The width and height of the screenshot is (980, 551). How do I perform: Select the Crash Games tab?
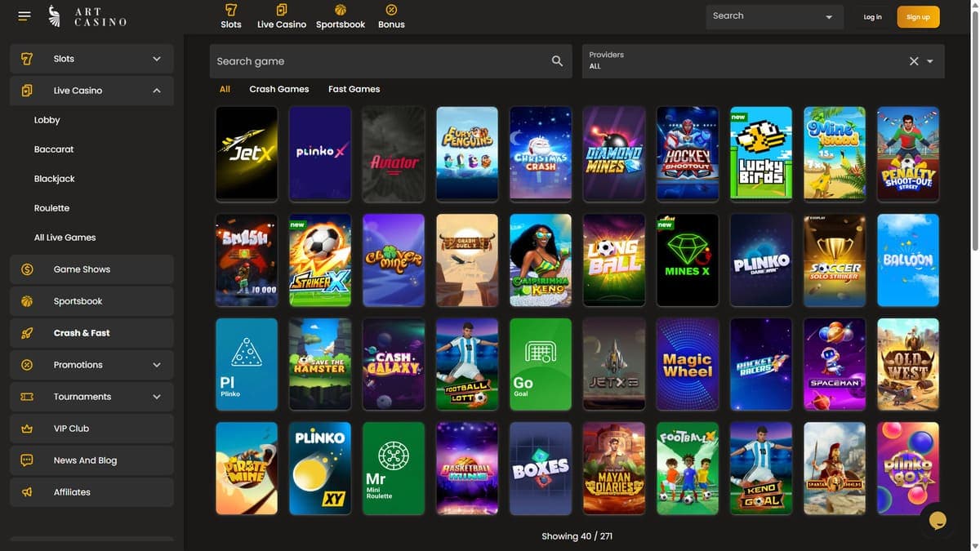point(279,89)
